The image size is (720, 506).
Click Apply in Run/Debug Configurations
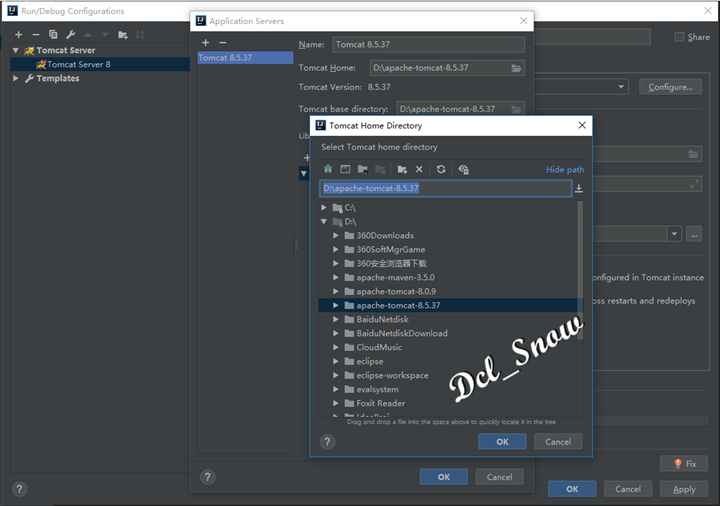pyautogui.click(x=684, y=489)
